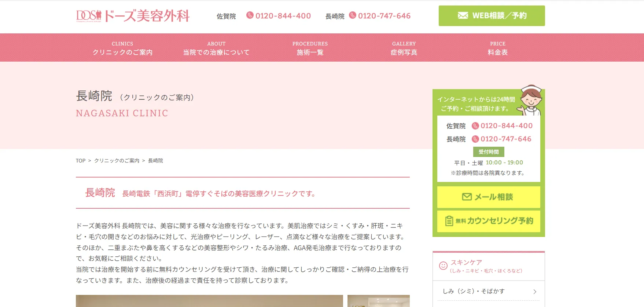Click phone icon beside header Saga number

coord(250,15)
